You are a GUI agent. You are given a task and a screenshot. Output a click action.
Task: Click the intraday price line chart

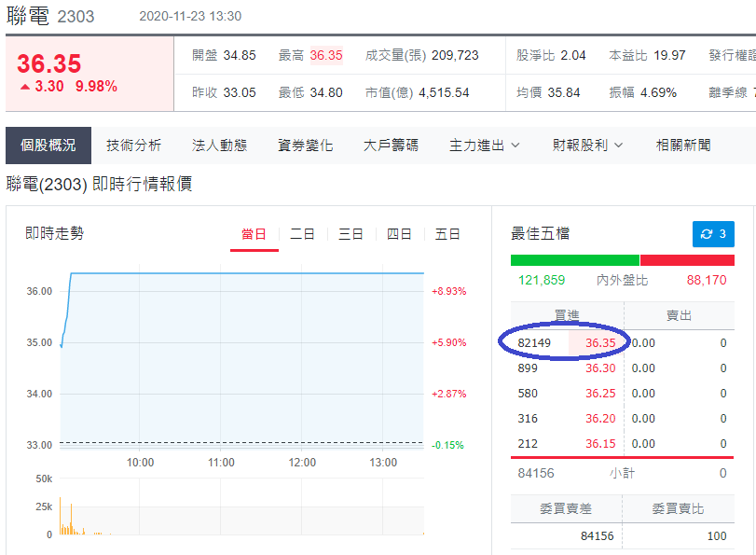point(241,357)
